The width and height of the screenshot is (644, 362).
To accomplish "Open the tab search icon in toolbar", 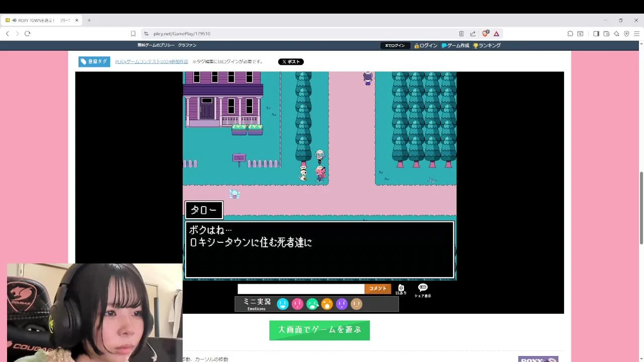I will pyautogui.click(x=580, y=34).
